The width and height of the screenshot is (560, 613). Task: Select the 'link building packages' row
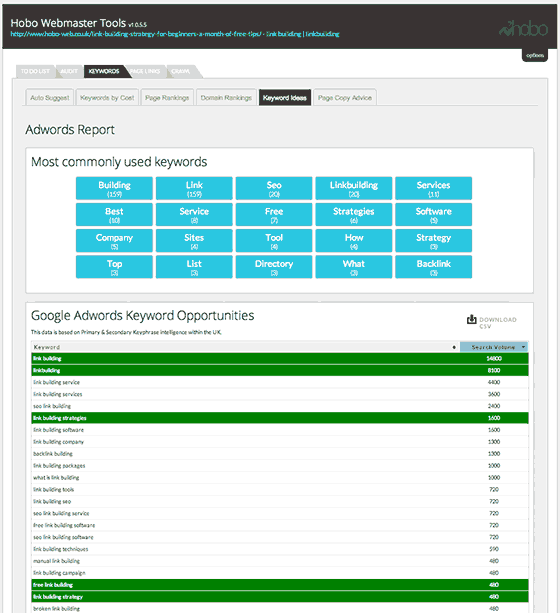[280, 466]
